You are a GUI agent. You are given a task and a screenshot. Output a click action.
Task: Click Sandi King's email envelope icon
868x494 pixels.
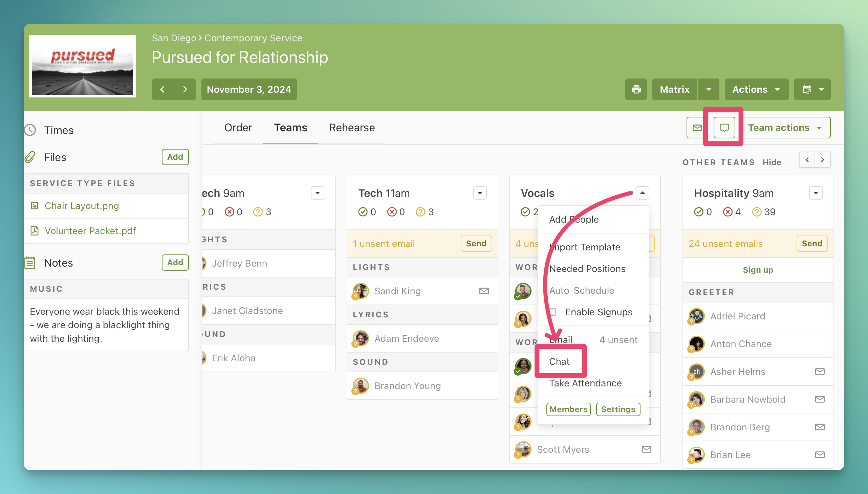(x=484, y=291)
